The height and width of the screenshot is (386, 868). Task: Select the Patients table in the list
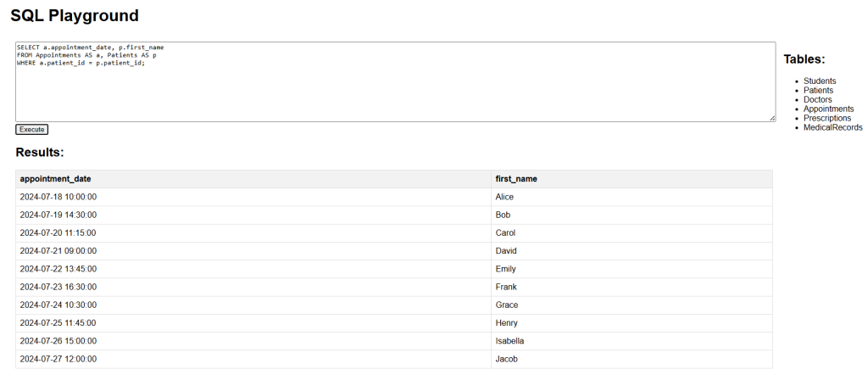pyautogui.click(x=818, y=90)
